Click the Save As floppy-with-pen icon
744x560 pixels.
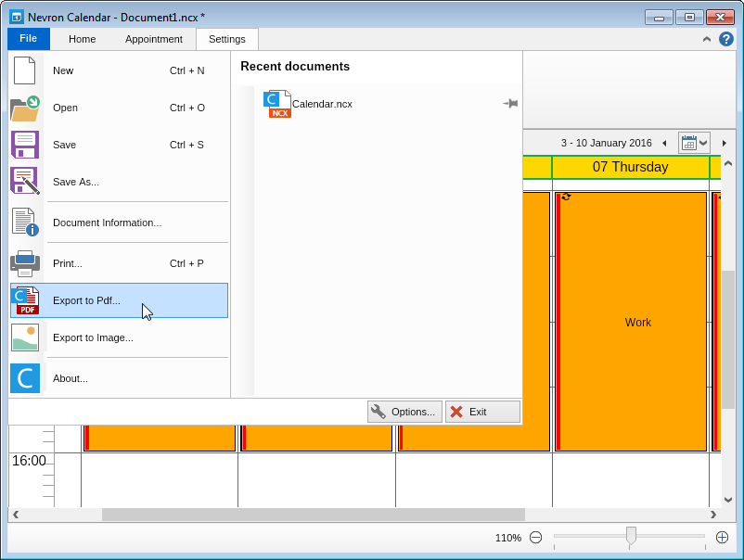click(x=25, y=181)
